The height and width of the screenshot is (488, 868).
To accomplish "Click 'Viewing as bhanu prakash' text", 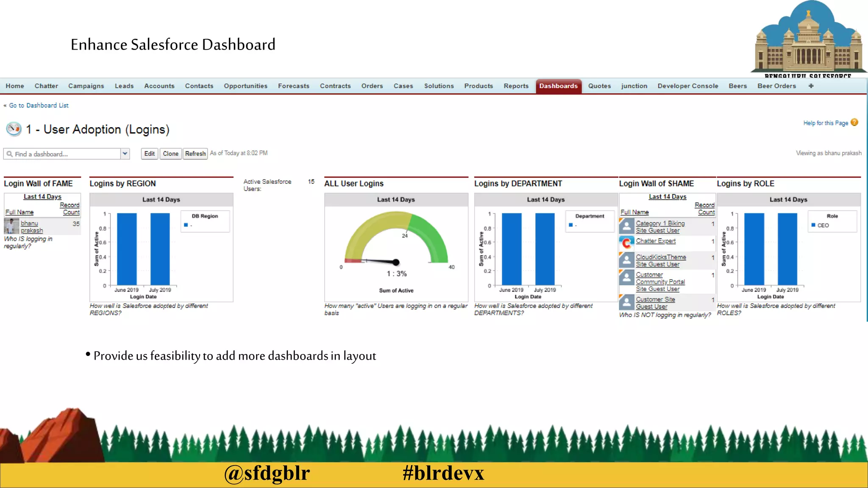I will 829,153.
